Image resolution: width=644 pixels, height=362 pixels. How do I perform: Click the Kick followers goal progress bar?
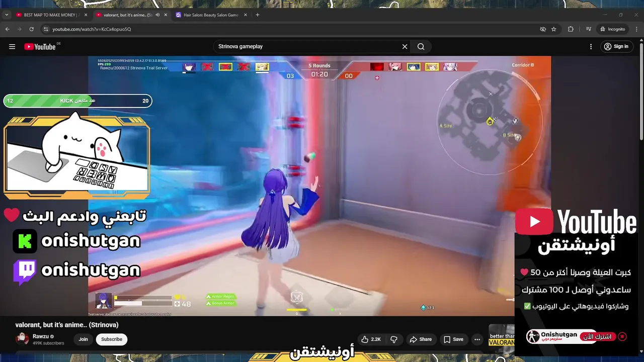(x=77, y=101)
